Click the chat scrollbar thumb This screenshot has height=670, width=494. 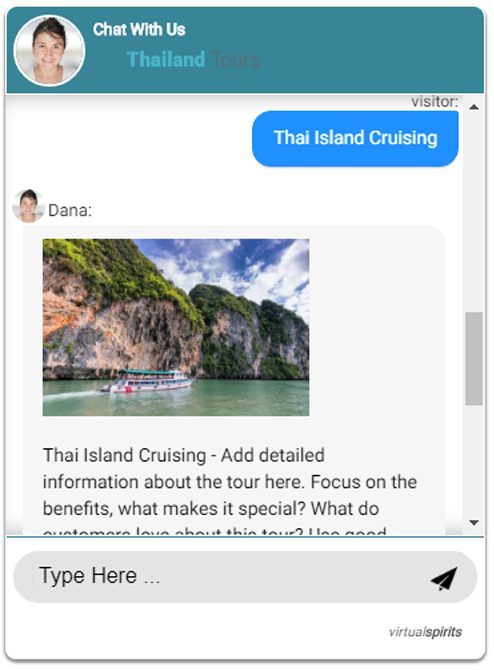pyautogui.click(x=474, y=358)
